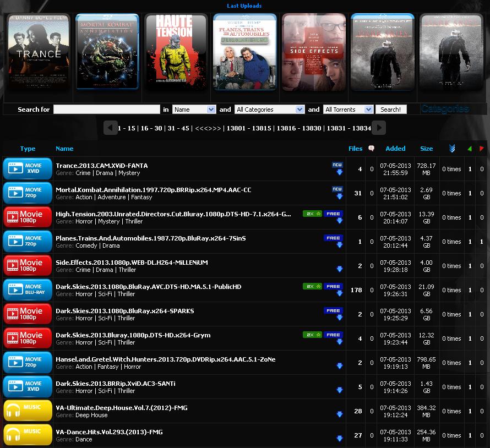
Task: Click the 2X badge on High Tension row
Action: tap(312, 214)
